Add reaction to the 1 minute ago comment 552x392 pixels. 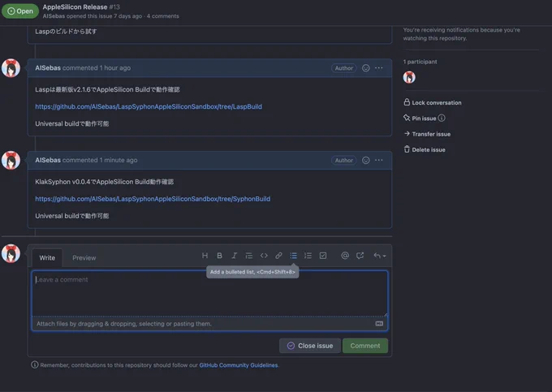366,160
